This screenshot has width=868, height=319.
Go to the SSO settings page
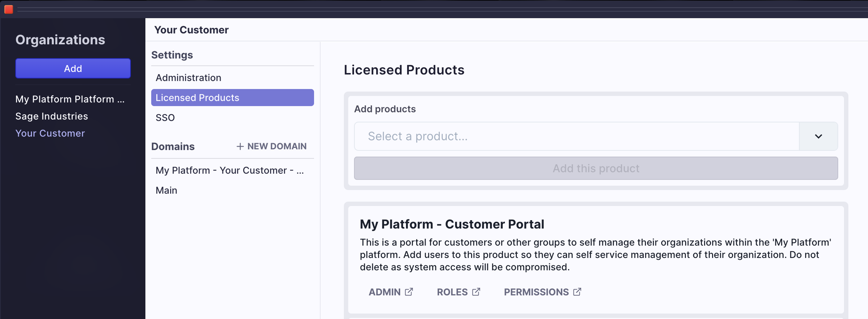click(x=165, y=118)
